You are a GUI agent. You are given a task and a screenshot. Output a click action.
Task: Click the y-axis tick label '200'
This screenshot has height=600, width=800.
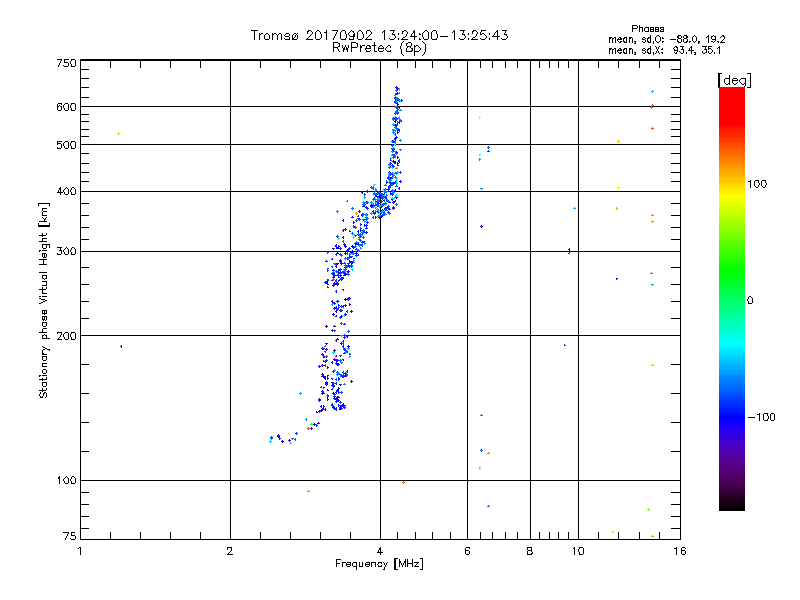pyautogui.click(x=67, y=336)
